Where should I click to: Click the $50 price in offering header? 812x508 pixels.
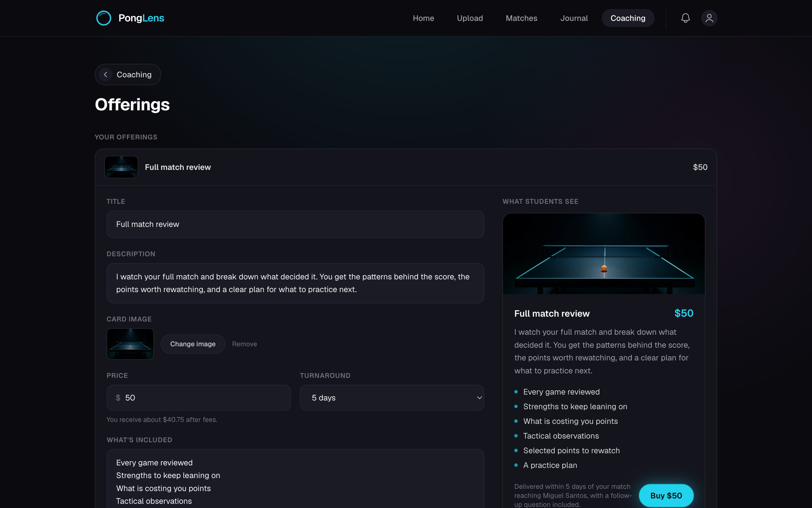tap(700, 167)
